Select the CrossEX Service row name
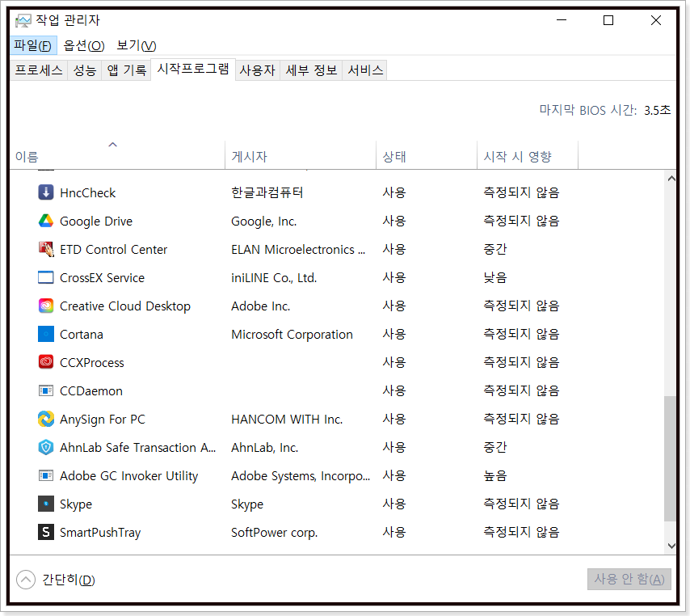 click(x=102, y=278)
